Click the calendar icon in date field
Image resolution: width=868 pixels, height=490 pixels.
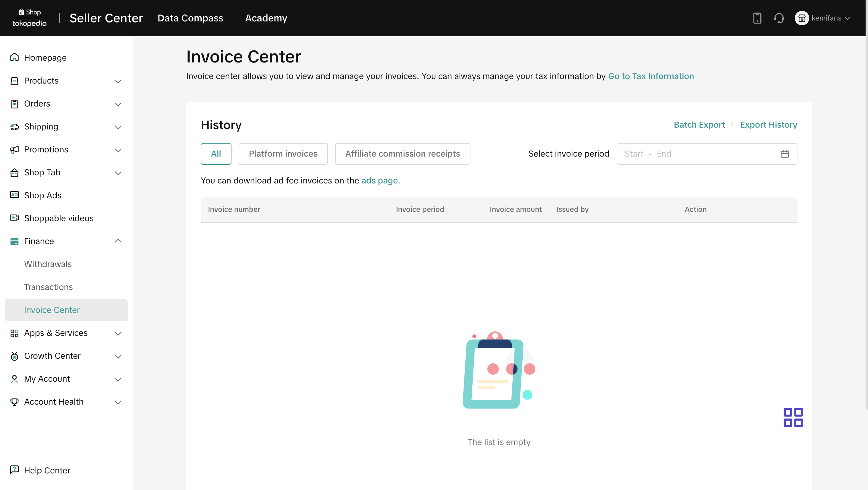(x=785, y=154)
